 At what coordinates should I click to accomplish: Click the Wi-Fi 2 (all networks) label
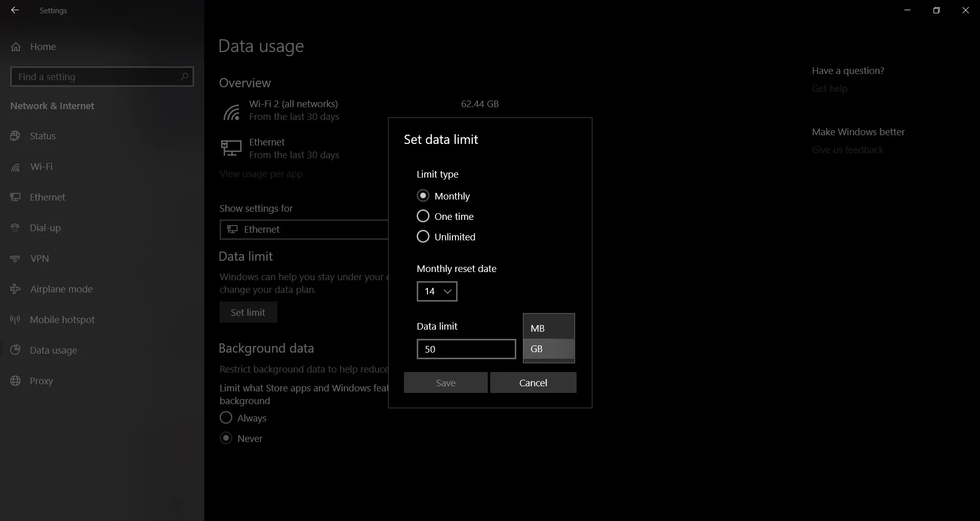[x=294, y=104]
